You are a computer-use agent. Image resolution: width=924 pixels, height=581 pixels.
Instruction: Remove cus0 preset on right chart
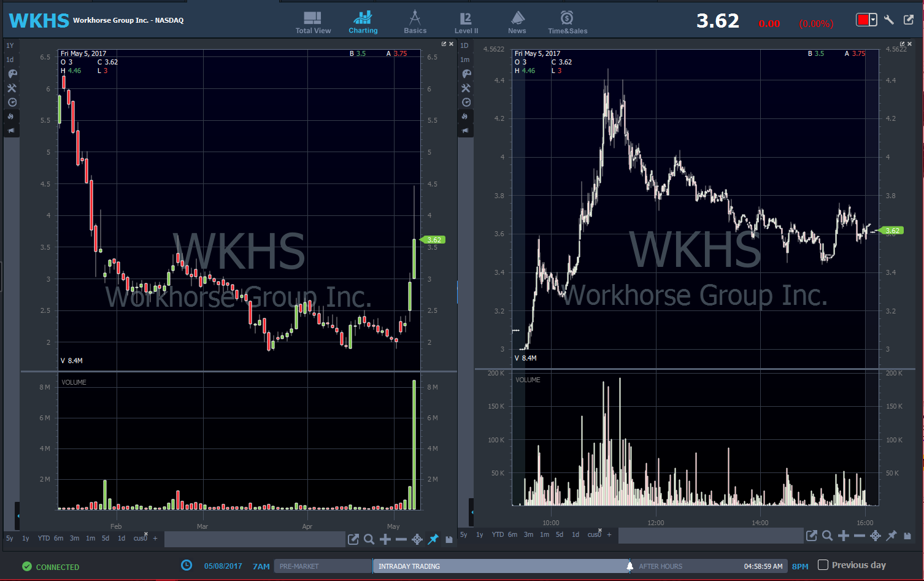point(600,530)
